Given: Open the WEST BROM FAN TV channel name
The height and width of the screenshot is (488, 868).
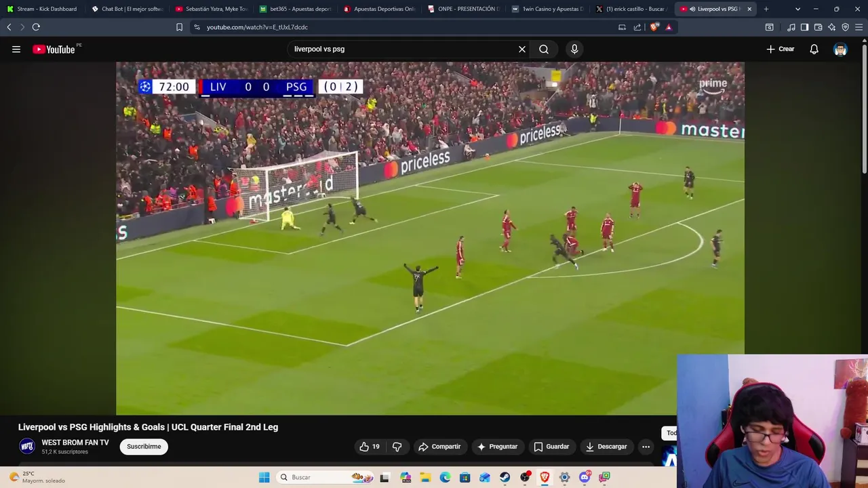Looking at the screenshot, I should click(x=75, y=443).
